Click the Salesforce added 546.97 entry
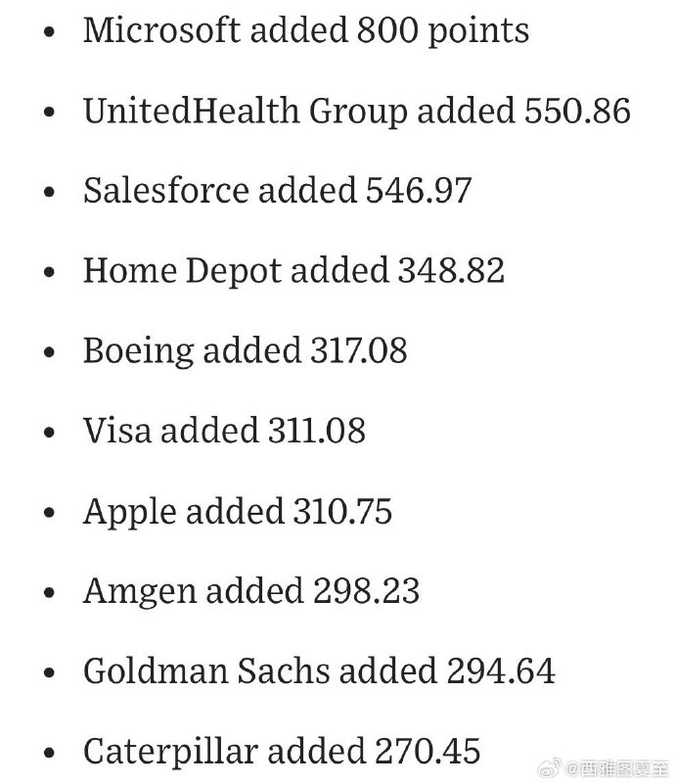675x784 pixels. pos(277,191)
